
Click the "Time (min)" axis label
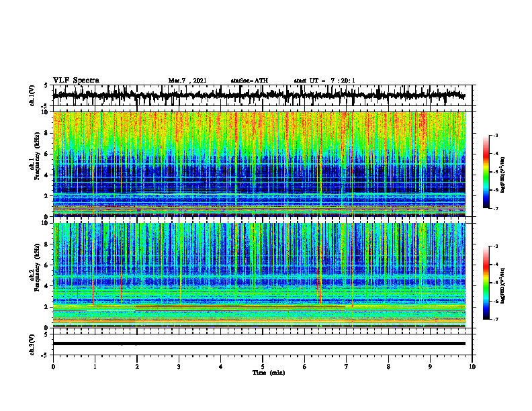(x=269, y=373)
